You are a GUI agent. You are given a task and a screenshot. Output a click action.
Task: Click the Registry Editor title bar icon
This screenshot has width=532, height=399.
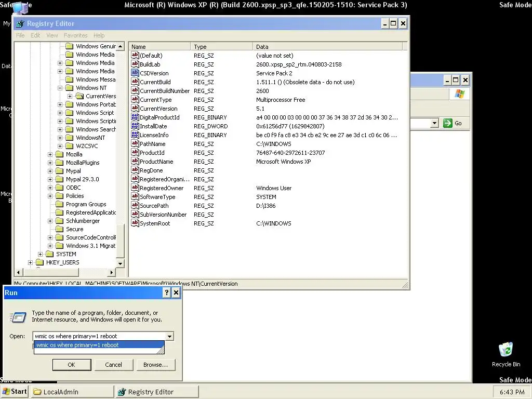(x=20, y=24)
